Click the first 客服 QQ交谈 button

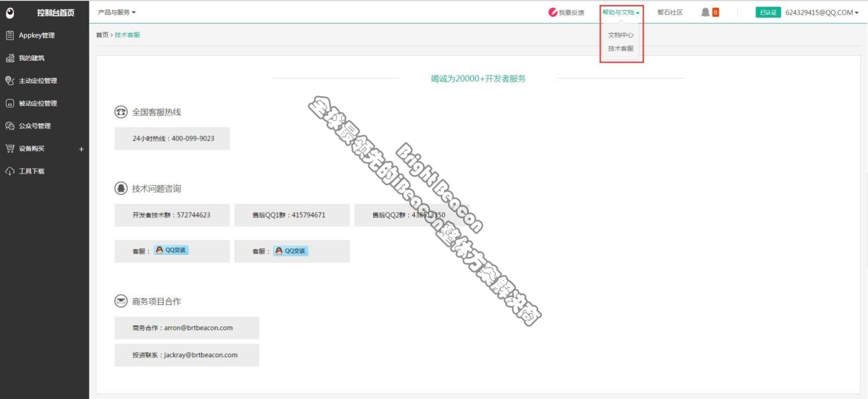point(171,250)
